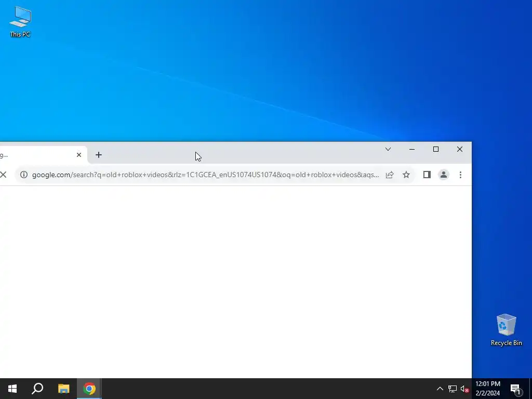Minimize the Chrome window
The width and height of the screenshot is (532, 399).
tap(412, 149)
